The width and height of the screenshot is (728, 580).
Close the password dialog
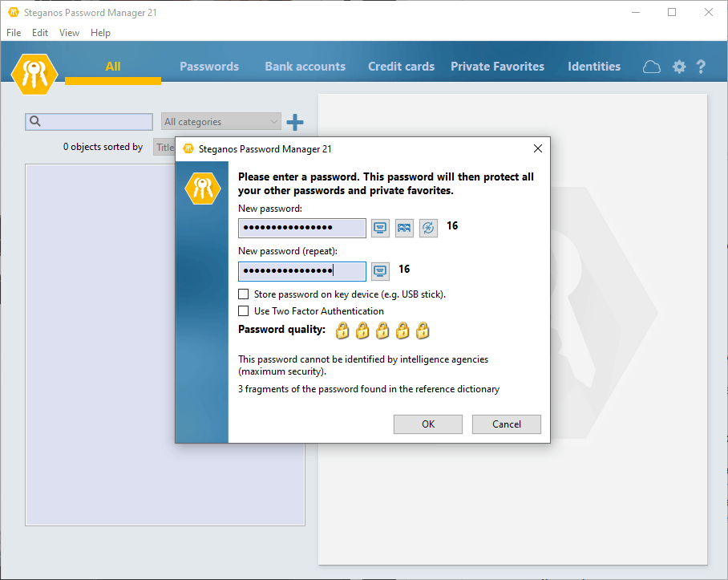[538, 148]
